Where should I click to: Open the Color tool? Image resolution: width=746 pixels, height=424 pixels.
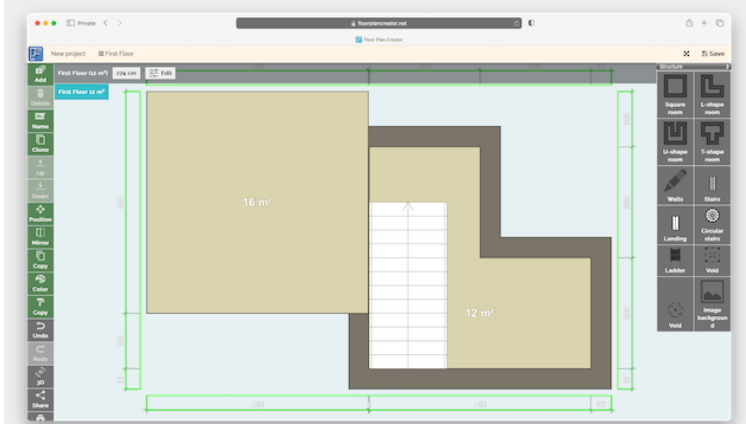(x=40, y=283)
